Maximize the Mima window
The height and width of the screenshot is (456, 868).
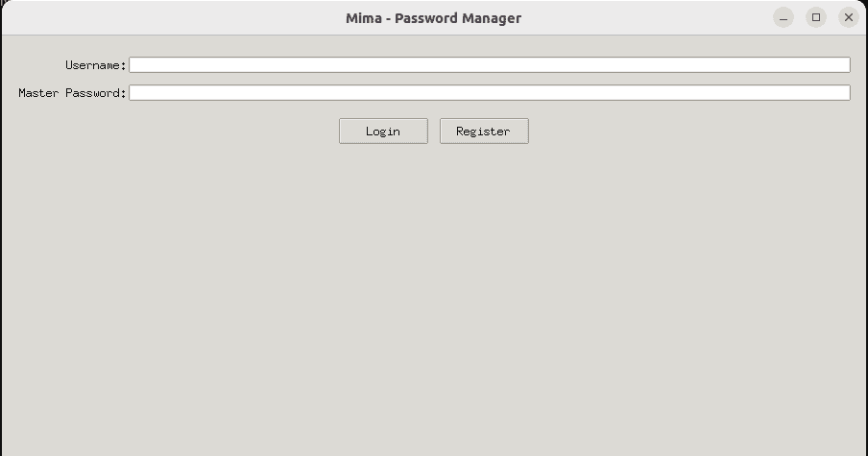[x=816, y=17]
